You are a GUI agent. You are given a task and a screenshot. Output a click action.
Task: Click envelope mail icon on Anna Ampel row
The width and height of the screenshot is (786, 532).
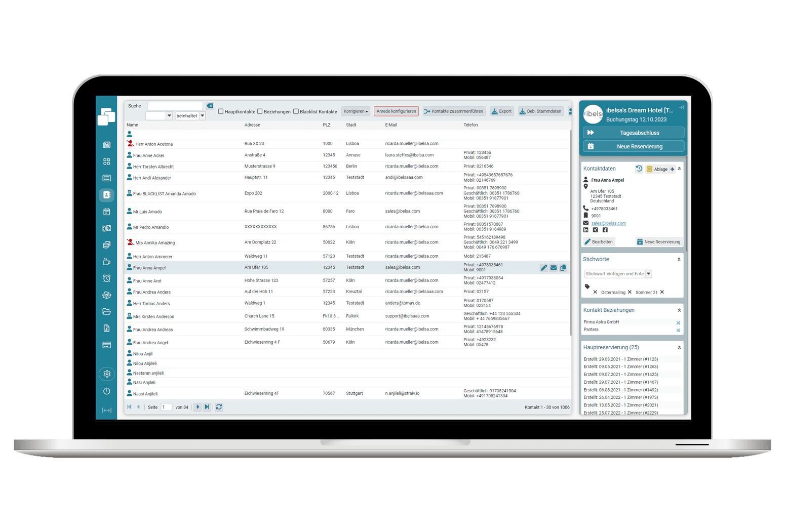click(553, 268)
